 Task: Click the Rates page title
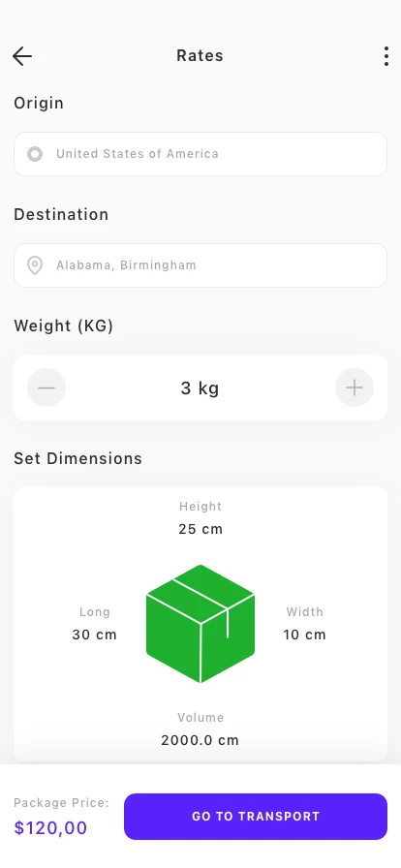(200, 55)
